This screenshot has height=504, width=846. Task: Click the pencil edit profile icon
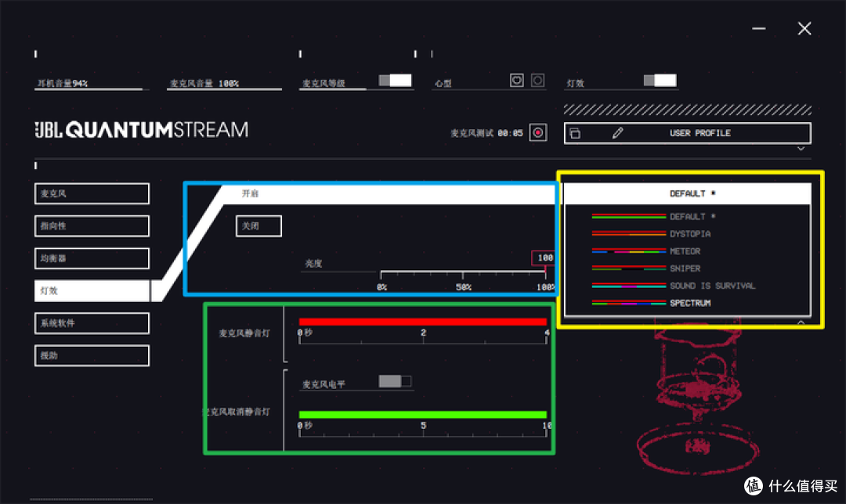click(617, 133)
